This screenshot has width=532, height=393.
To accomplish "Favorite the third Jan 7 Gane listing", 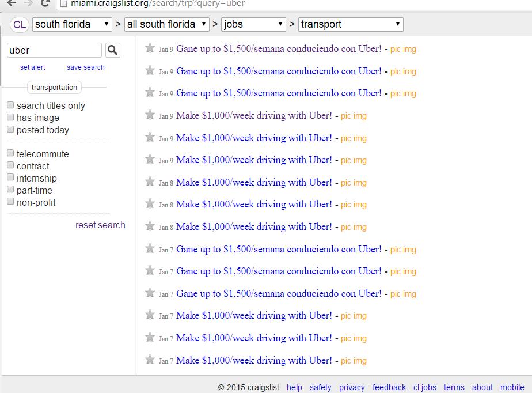I will pyautogui.click(x=150, y=293).
